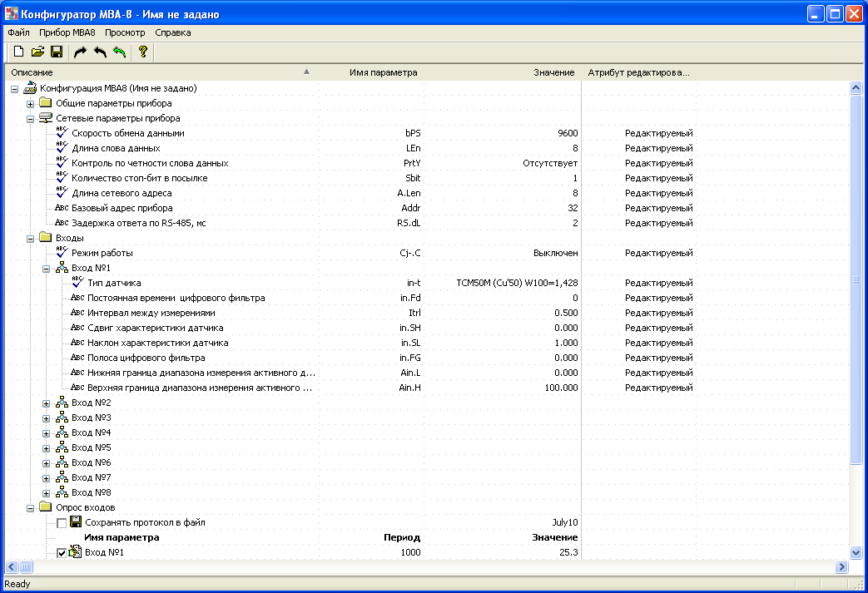This screenshot has height=593, width=868.
Task: Open the Справка menu
Action: pyautogui.click(x=173, y=32)
